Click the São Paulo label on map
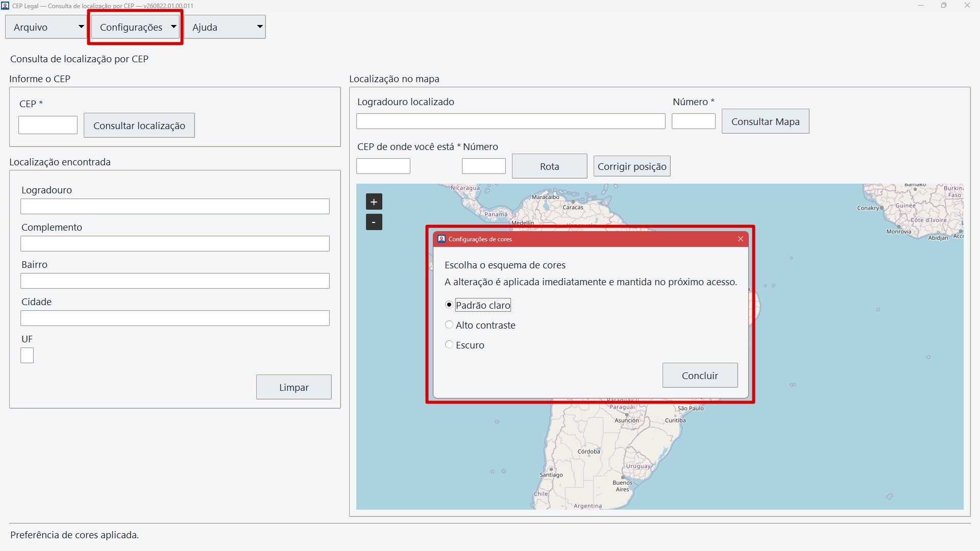The width and height of the screenshot is (980, 551). click(x=691, y=408)
